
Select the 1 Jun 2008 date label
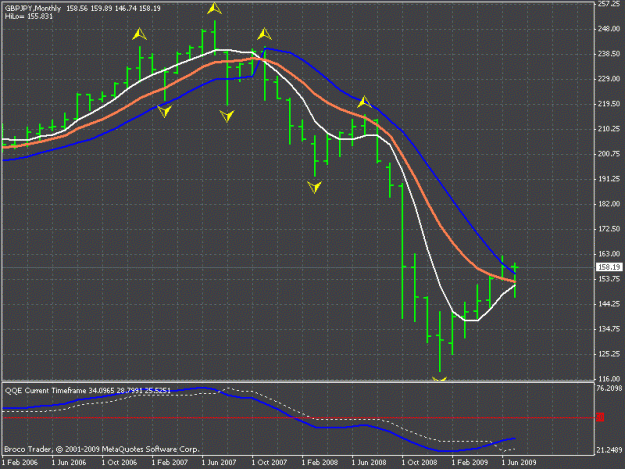pyautogui.click(x=369, y=462)
